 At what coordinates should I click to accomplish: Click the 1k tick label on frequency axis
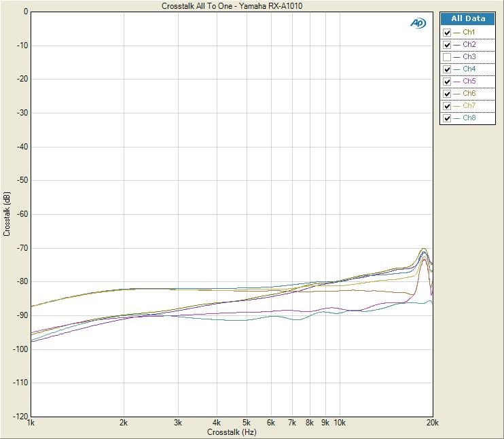[31, 423]
